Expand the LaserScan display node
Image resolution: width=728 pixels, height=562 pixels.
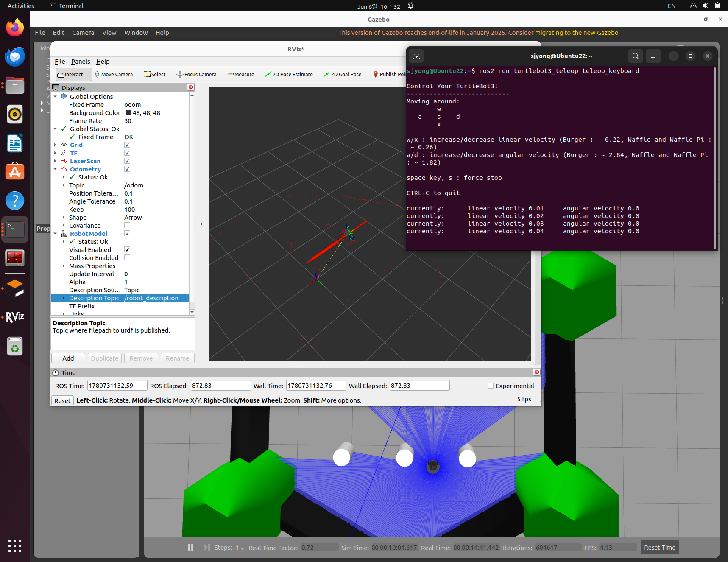[x=55, y=161]
